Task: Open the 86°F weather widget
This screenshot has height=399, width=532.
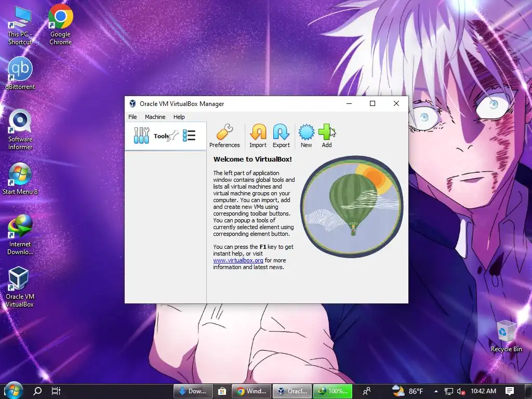Action: click(x=407, y=391)
